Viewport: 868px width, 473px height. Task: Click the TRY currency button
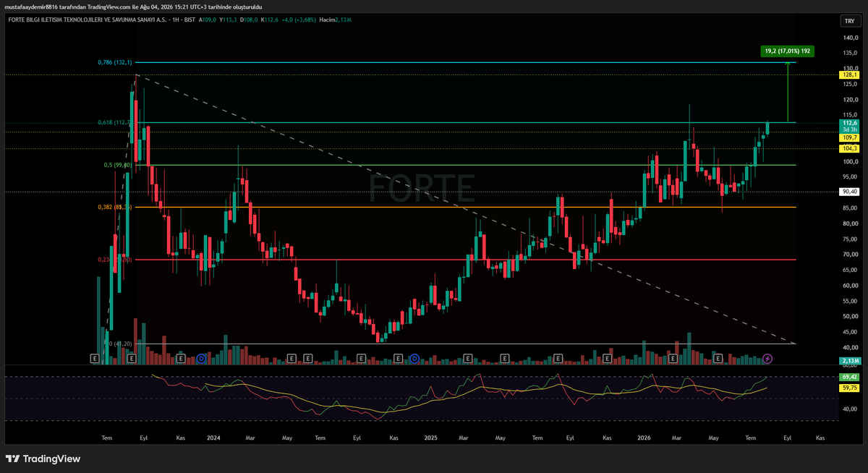pyautogui.click(x=848, y=20)
